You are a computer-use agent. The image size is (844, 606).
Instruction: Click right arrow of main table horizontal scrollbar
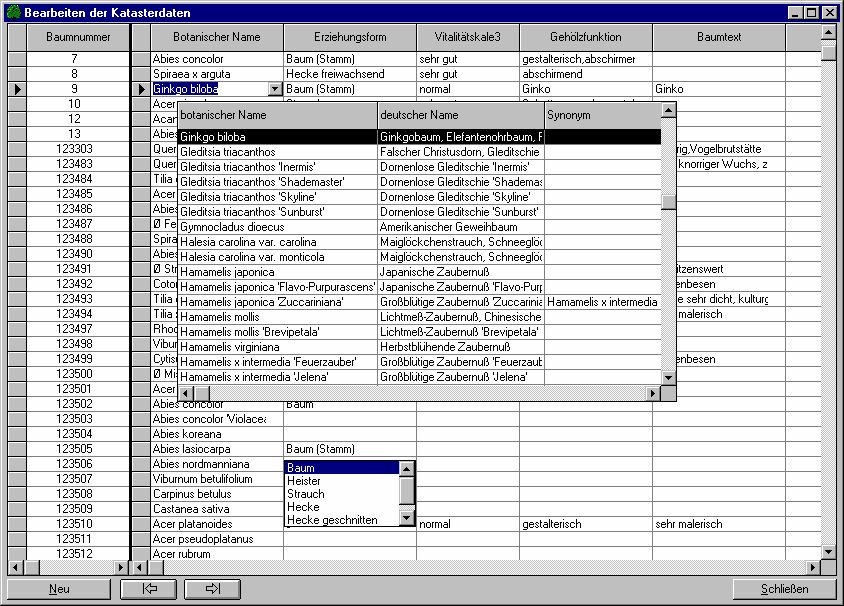[813, 567]
